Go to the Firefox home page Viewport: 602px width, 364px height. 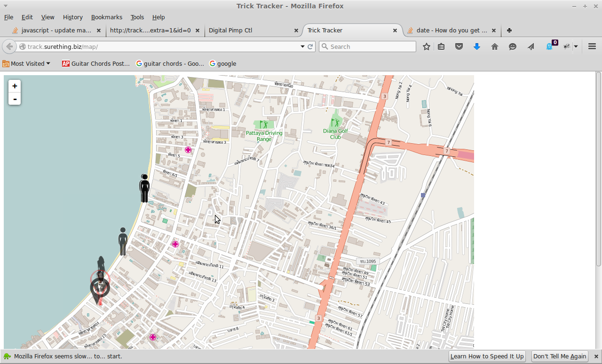pyautogui.click(x=494, y=46)
